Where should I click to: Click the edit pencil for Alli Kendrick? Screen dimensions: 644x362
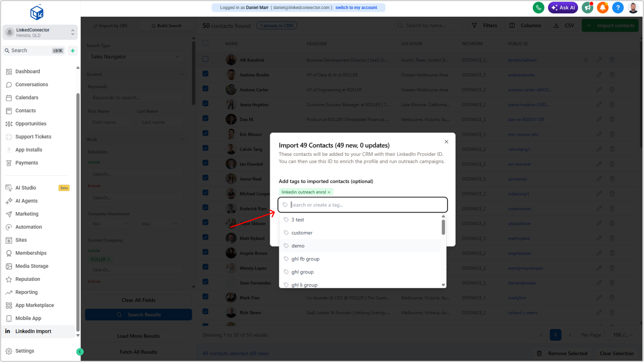pyautogui.click(x=599, y=60)
